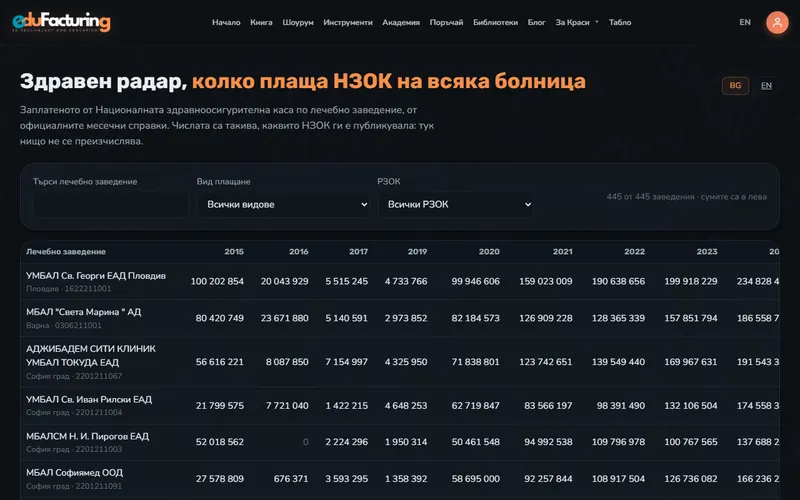Open the Библиотеки navigation link
The image size is (800, 500).
click(x=495, y=22)
